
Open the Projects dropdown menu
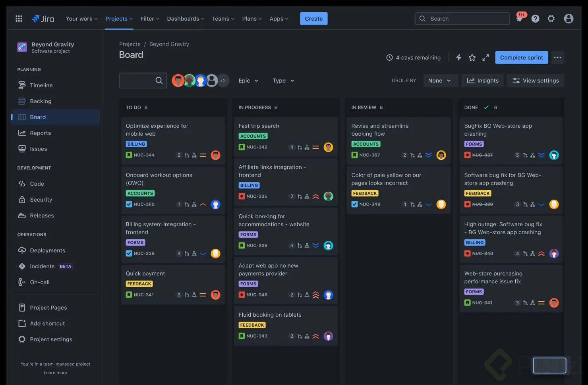tap(119, 19)
